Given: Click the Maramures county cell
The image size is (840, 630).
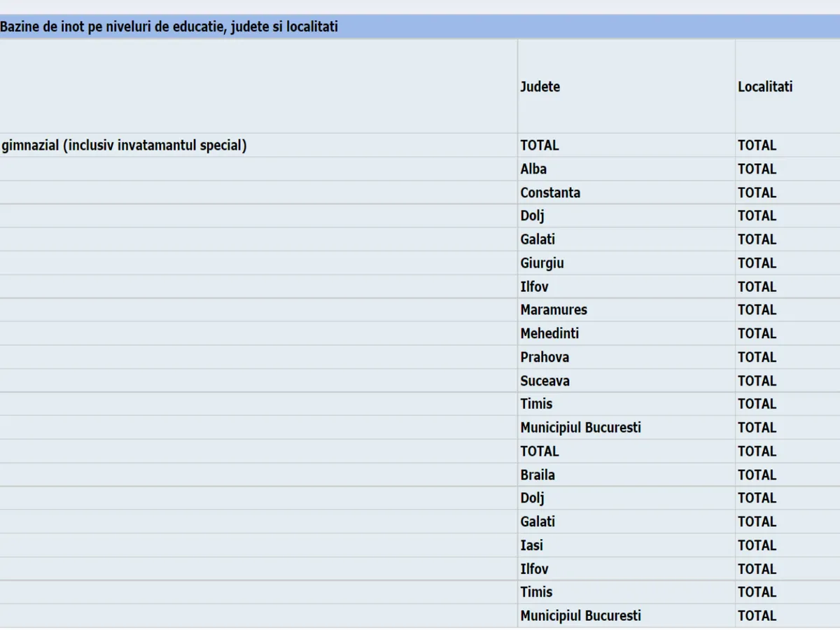Looking at the screenshot, I should [554, 310].
